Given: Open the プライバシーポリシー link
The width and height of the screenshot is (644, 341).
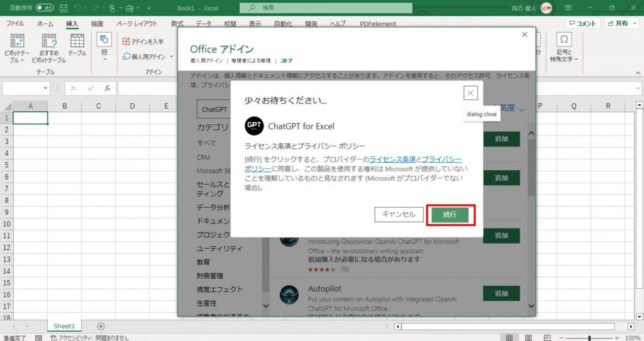Looking at the screenshot, I should click(x=442, y=160).
